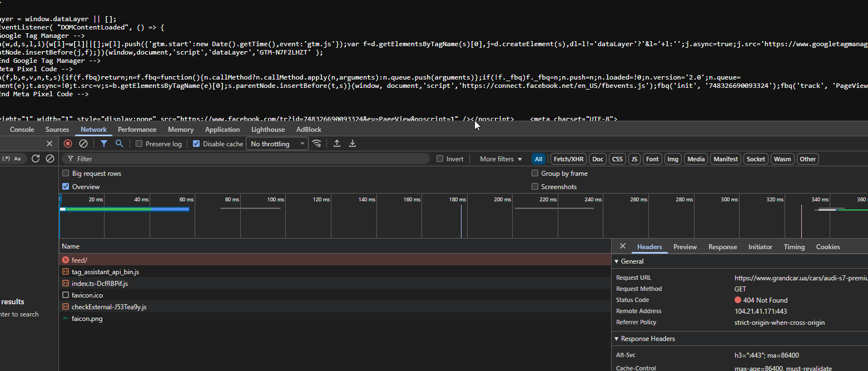
Task: Filter requests by Fetch/XHR type
Action: [568, 159]
